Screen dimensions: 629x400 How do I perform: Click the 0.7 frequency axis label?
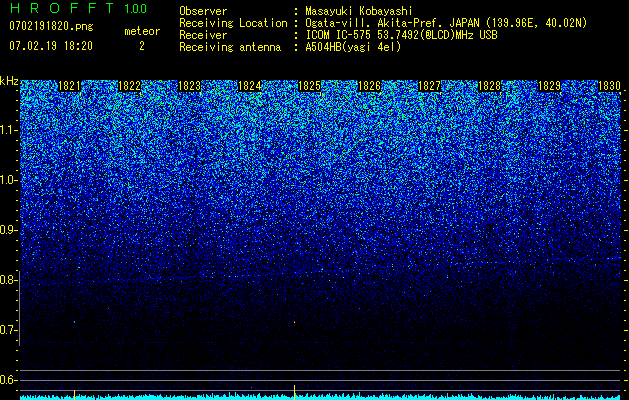pos(8,330)
